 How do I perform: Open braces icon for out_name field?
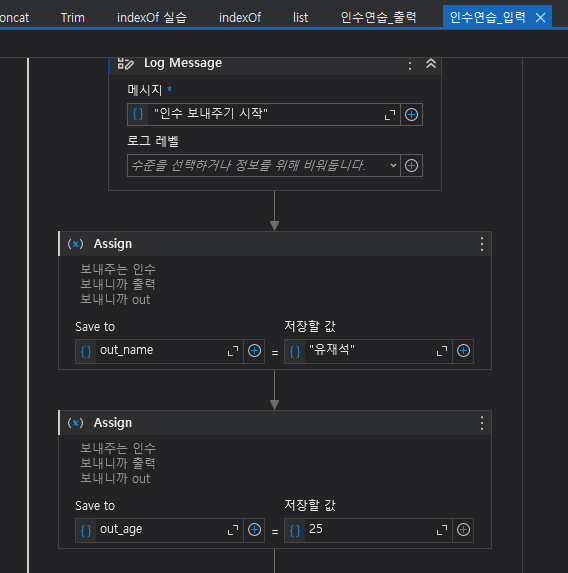click(x=86, y=351)
